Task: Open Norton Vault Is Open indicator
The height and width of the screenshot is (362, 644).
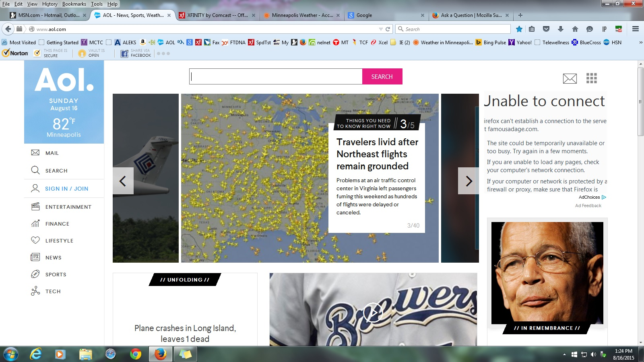Action: [91, 53]
